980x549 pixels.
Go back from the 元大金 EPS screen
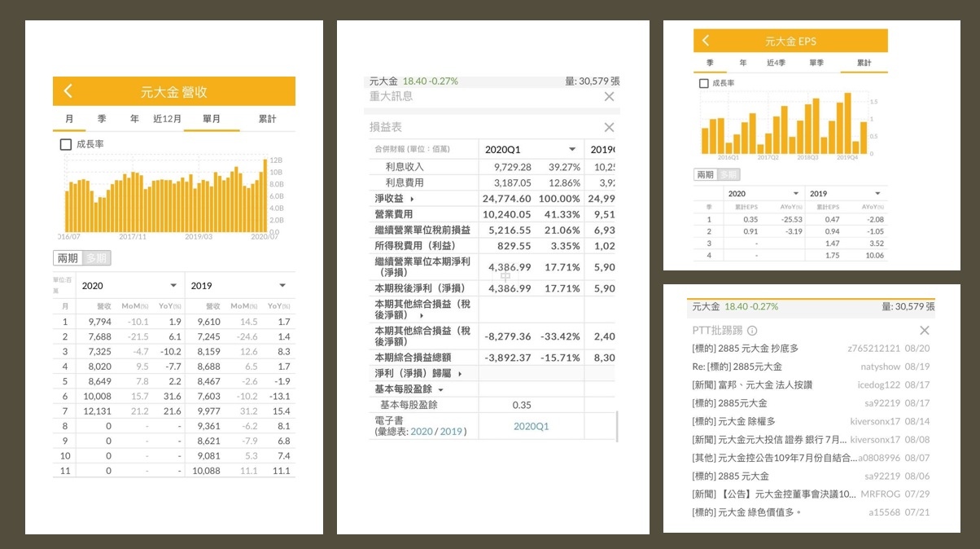[x=706, y=41]
